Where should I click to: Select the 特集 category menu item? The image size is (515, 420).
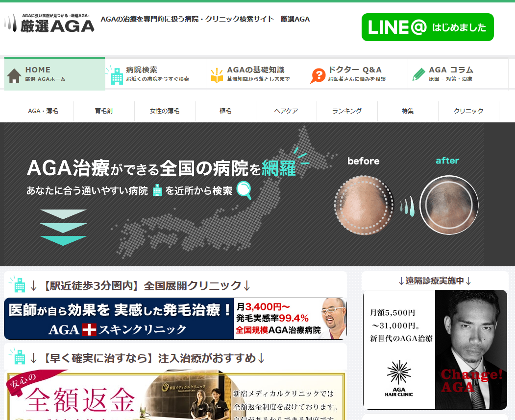(x=408, y=111)
